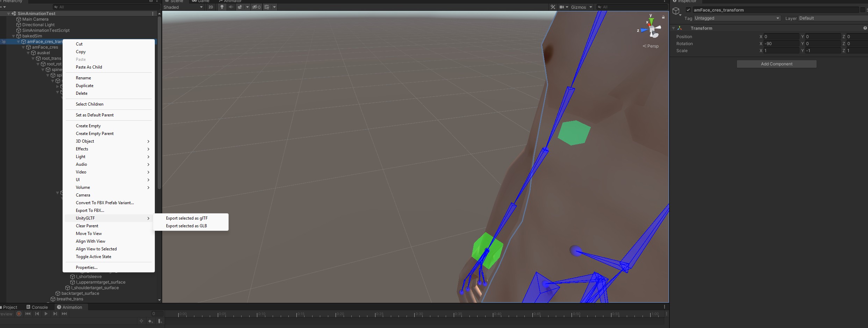
Task: Enable keyframe recording in the Animation window
Action: (19, 314)
